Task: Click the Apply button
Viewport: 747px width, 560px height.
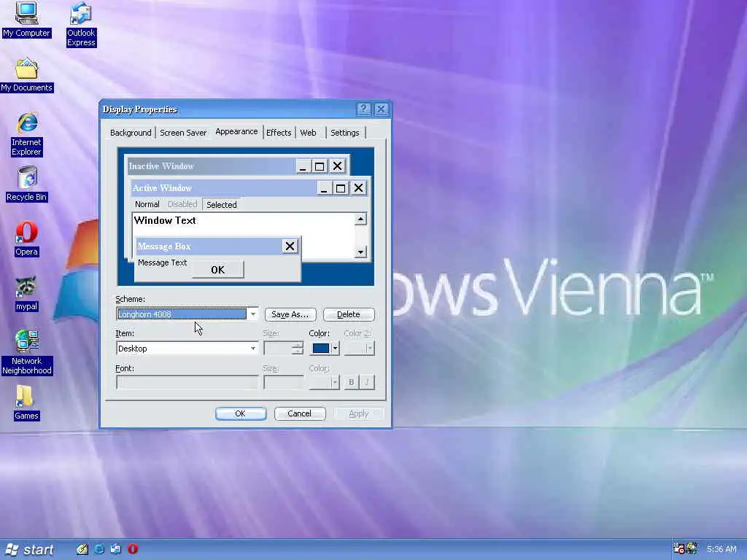Action: coord(359,414)
